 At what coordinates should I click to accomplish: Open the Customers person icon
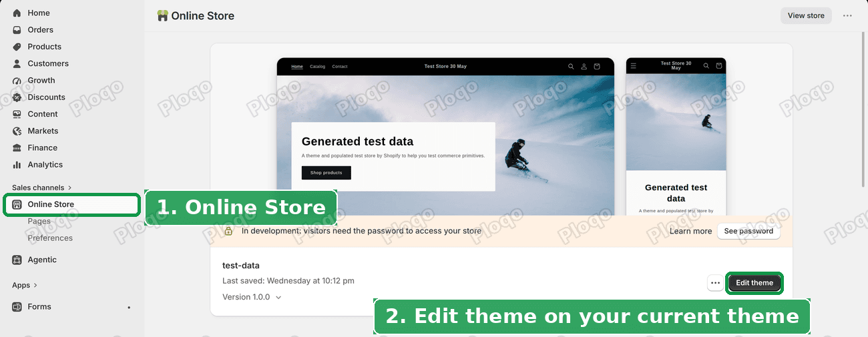click(x=17, y=63)
